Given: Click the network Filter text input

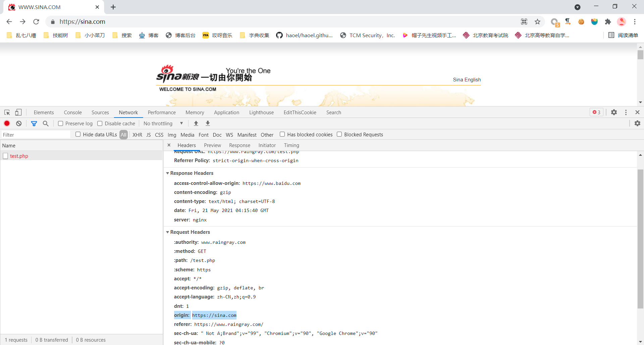Looking at the screenshot, I should (x=36, y=135).
